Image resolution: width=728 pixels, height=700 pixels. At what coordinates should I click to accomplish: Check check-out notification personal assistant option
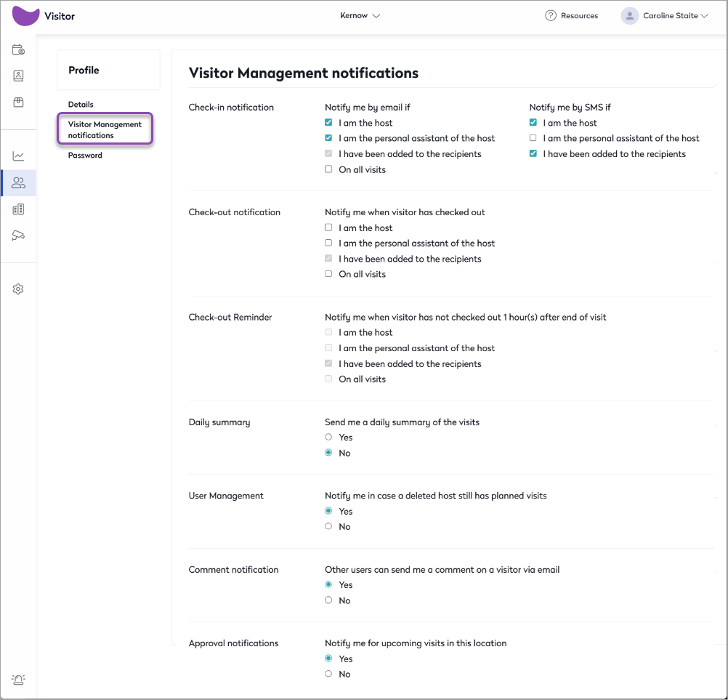[328, 243]
